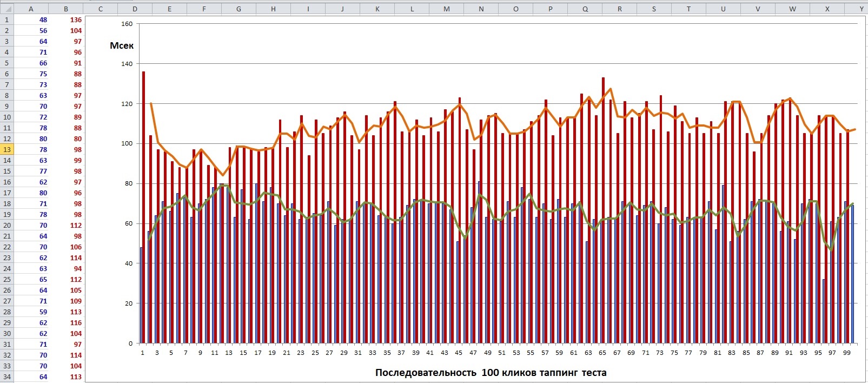Screen dimensions: 868x383
Task: Select column header H
Action: [x=273, y=9]
